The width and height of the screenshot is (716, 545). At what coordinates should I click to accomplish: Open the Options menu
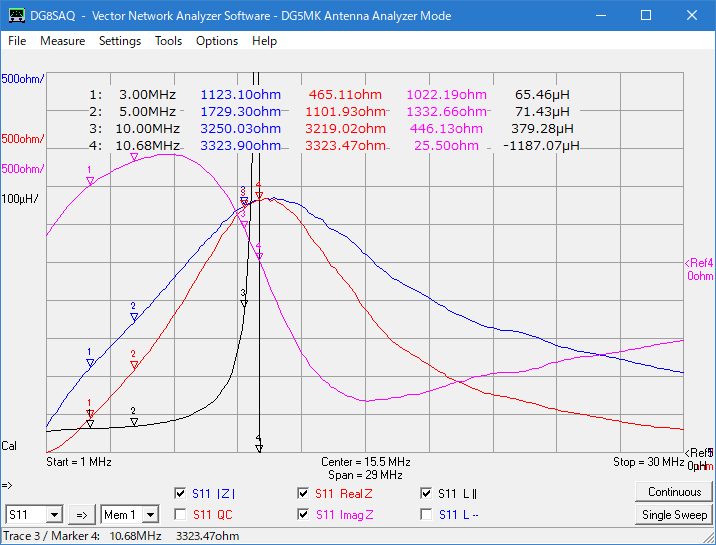tap(217, 41)
